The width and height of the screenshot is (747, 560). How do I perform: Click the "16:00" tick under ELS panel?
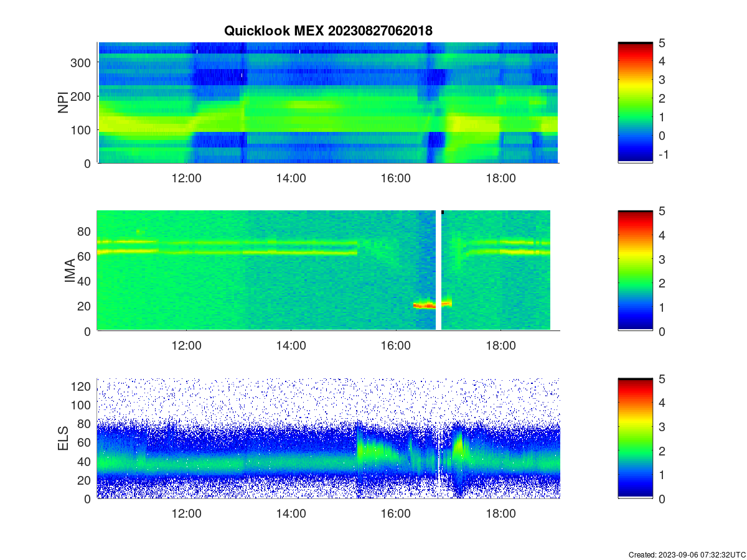[x=395, y=513]
